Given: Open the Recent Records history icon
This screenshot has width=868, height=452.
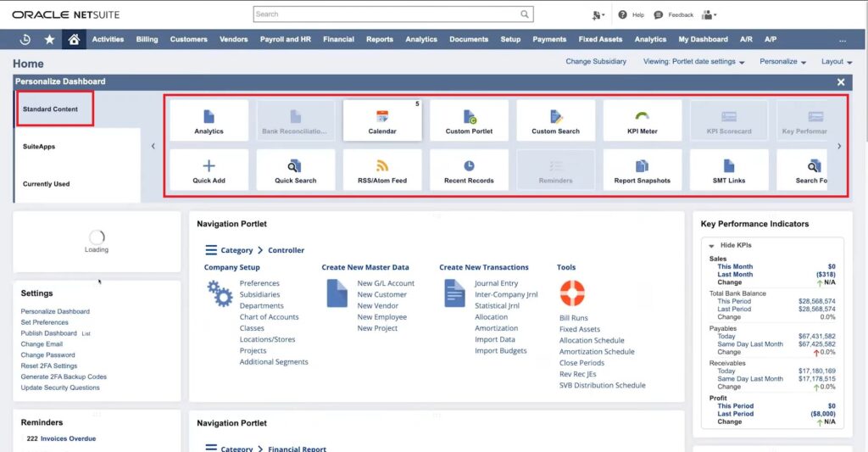Looking at the screenshot, I should pyautogui.click(x=25, y=39).
